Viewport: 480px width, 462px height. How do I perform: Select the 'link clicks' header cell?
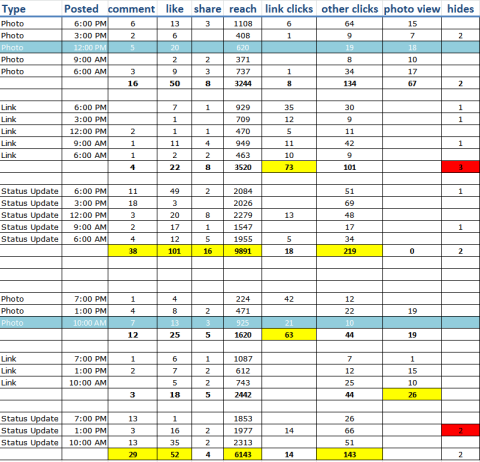[289, 8]
